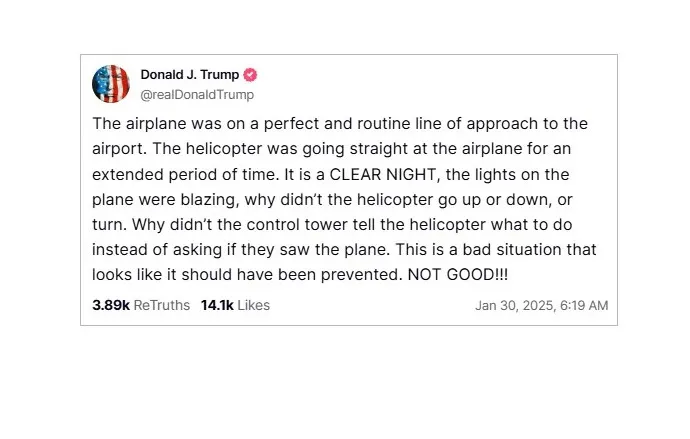Viewport: 690px width, 439px height.
Task: Click the pink verified badge icon
Action: (x=250, y=75)
